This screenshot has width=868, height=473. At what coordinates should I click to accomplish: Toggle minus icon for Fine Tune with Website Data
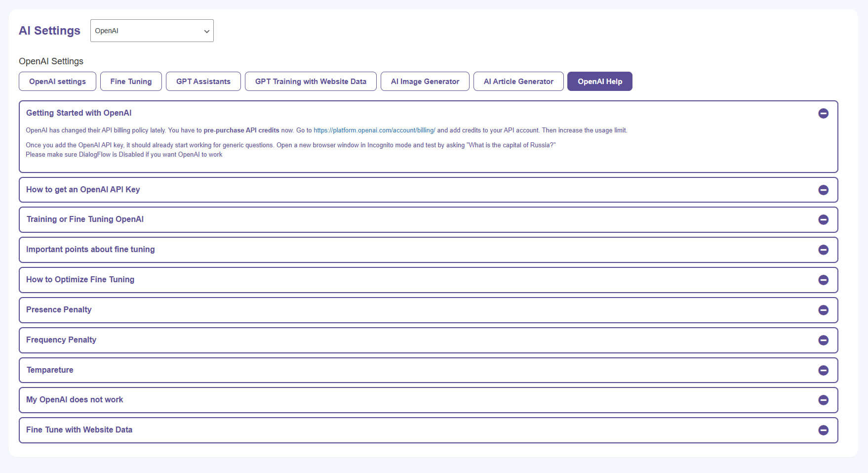point(823,430)
